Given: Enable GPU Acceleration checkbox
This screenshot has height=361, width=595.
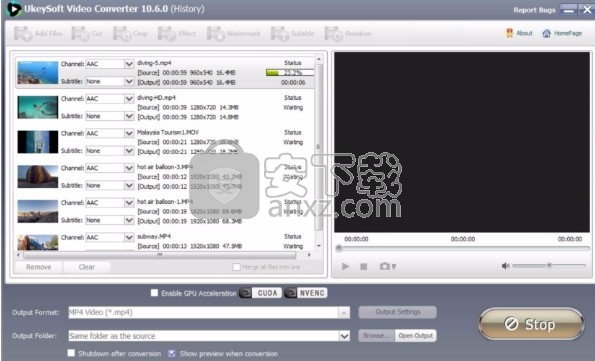Looking at the screenshot, I should (x=154, y=293).
